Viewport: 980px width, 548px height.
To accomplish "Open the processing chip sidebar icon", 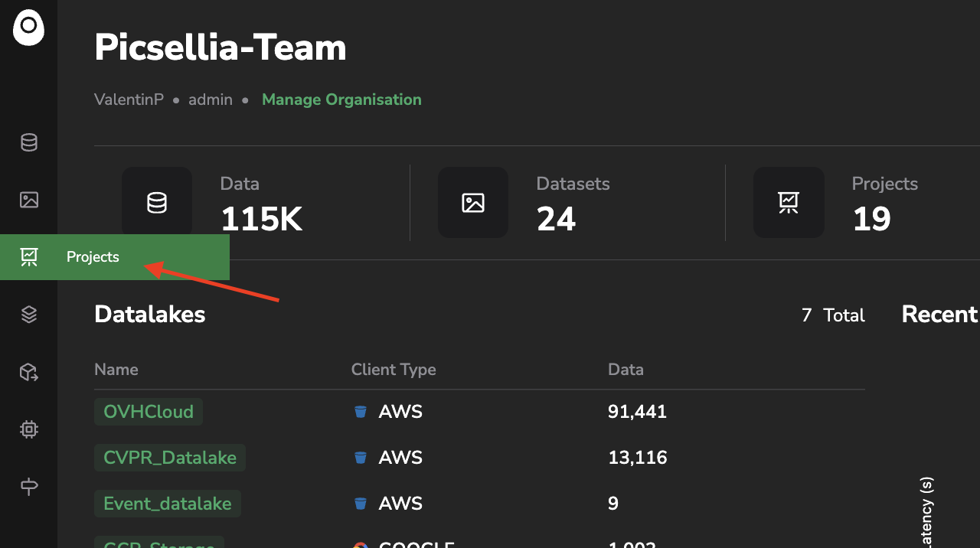I will tap(29, 429).
